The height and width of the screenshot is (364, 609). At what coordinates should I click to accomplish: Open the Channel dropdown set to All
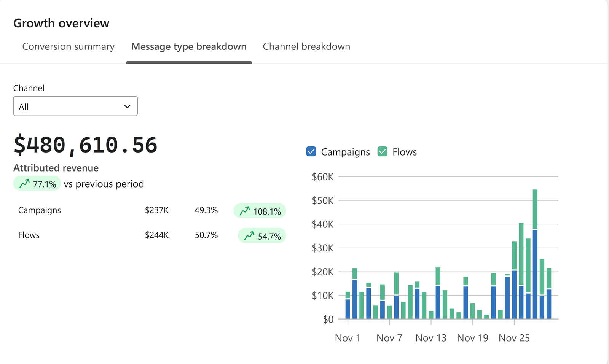[75, 106]
